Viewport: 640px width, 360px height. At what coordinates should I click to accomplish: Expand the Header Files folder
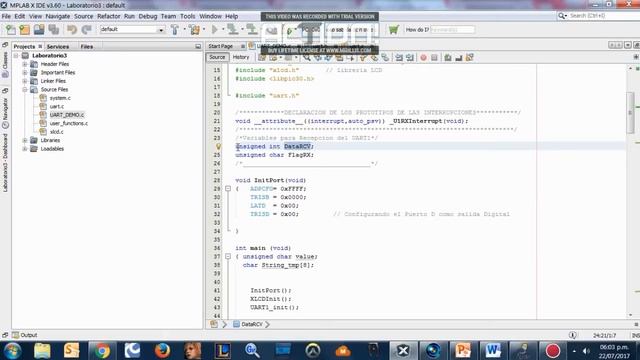point(24,64)
